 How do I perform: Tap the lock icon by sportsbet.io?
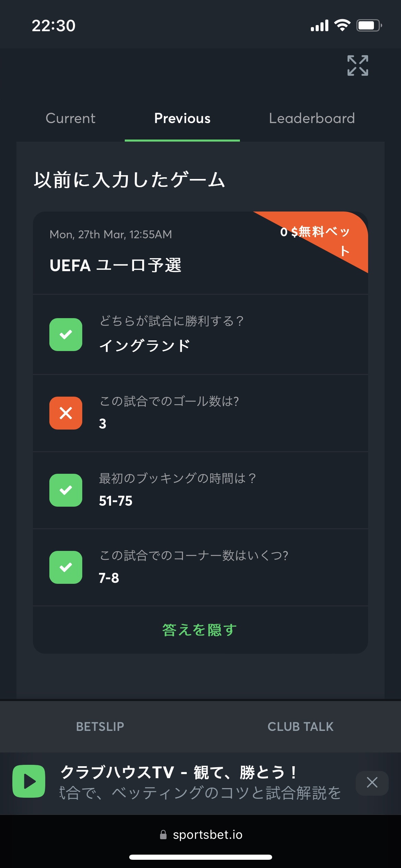coord(163,835)
